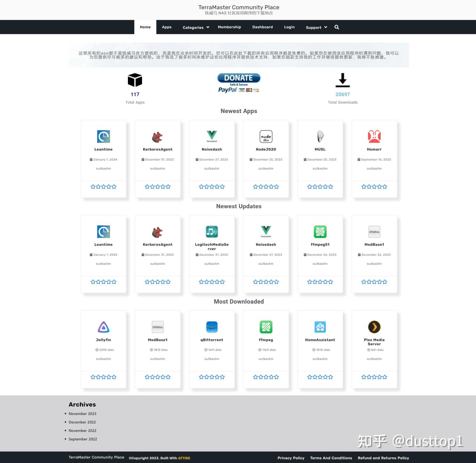Viewport: 476px width, 463px height.
Task: Select the LogitechMediaServer app icon
Action: point(212,232)
